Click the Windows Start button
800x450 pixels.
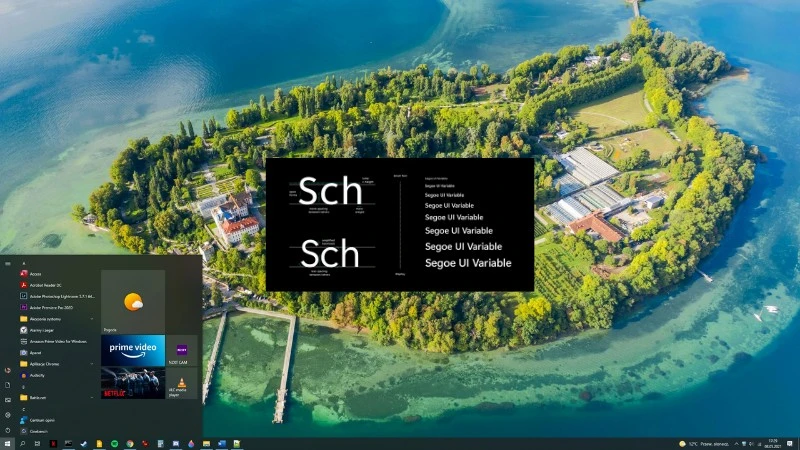coord(7,444)
